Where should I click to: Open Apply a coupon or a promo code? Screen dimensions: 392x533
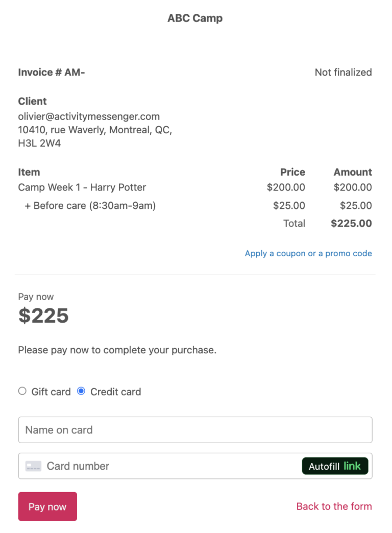point(308,253)
